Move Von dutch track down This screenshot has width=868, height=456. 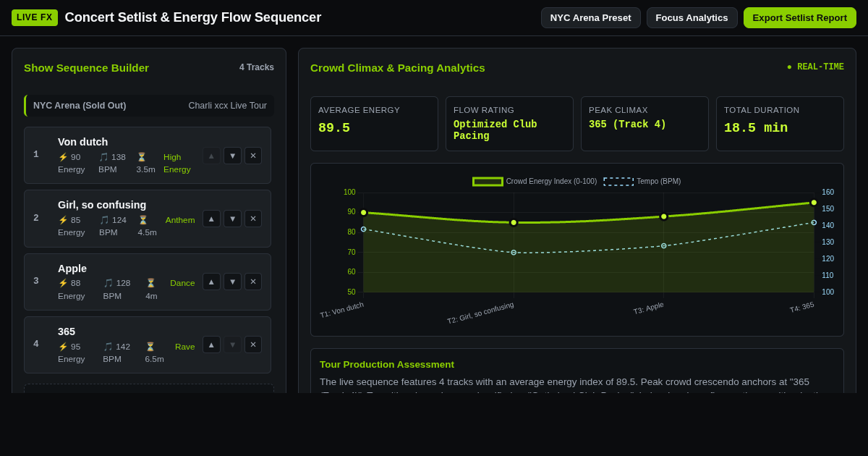(x=232, y=156)
